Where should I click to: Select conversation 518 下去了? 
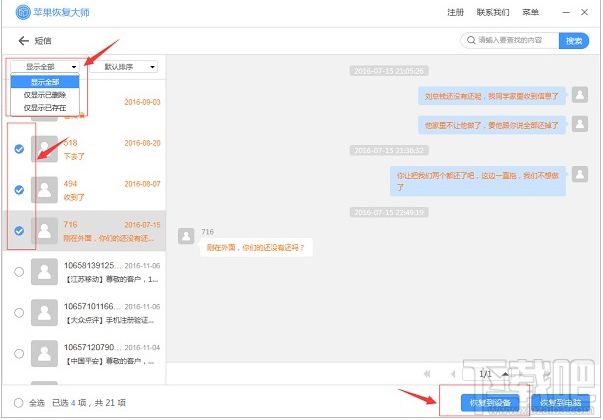tap(84, 149)
